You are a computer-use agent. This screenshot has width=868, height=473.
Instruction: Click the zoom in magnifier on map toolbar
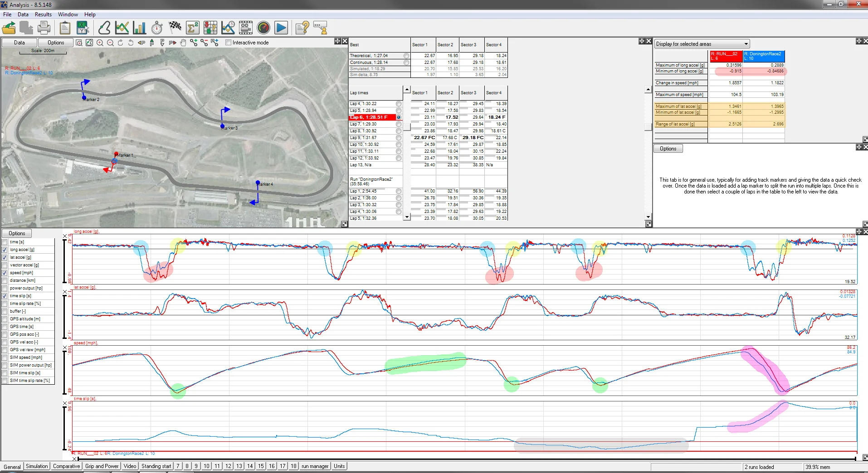(100, 43)
